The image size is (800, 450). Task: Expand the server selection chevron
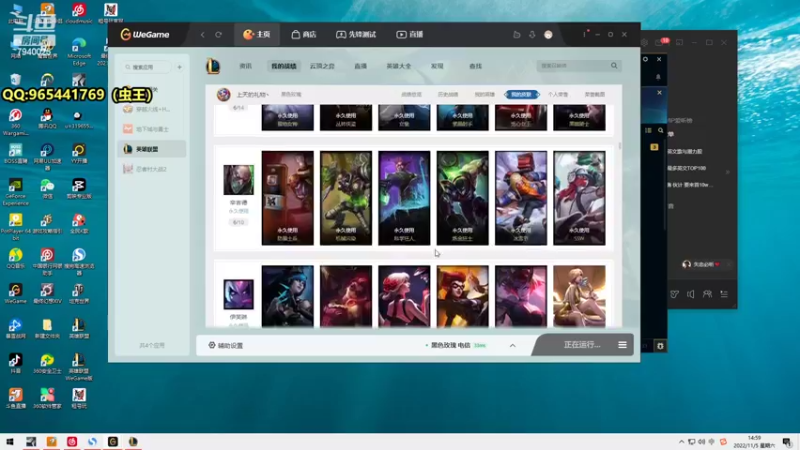click(512, 345)
